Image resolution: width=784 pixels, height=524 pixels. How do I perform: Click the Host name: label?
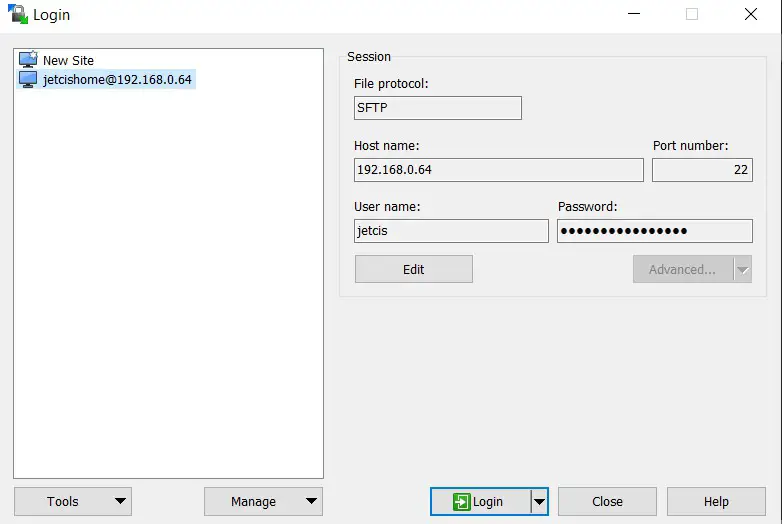386,146
